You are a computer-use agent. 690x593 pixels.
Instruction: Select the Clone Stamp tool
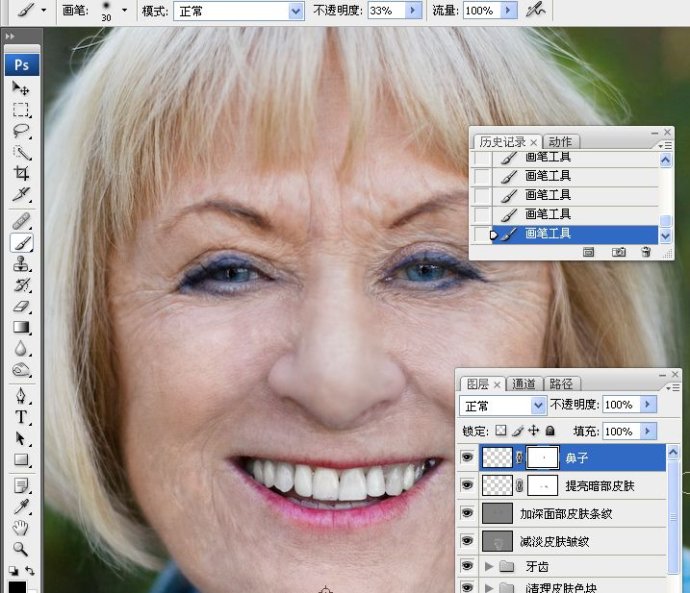click(x=21, y=264)
